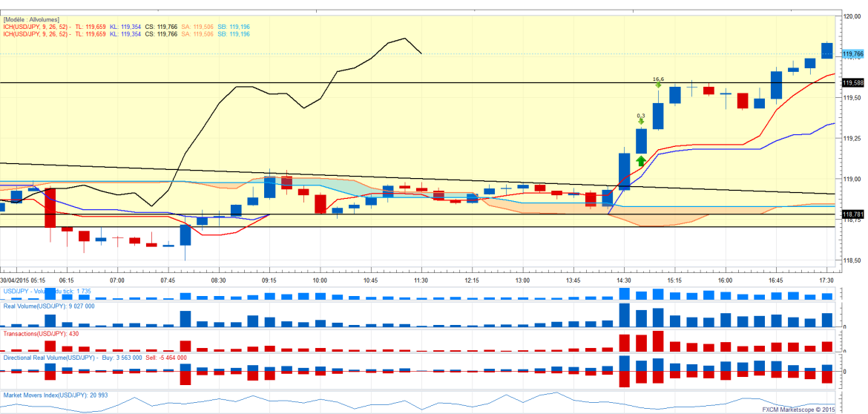Click the 14:30 time axis label

pos(623,280)
